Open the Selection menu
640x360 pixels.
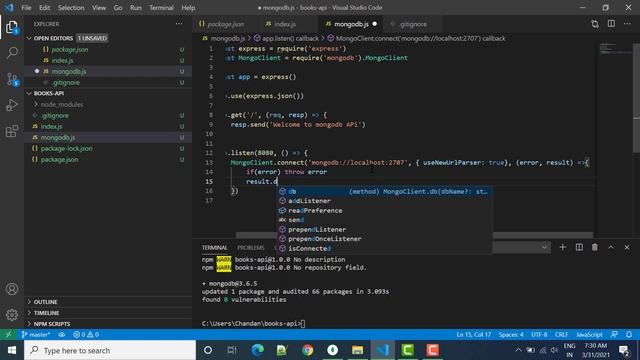tap(71, 8)
